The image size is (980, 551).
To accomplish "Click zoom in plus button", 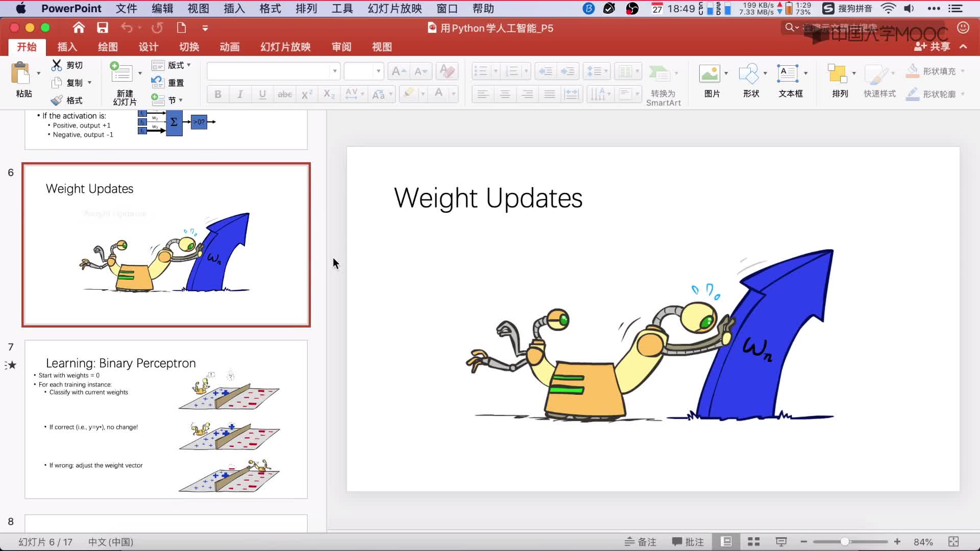I will pos(897,542).
